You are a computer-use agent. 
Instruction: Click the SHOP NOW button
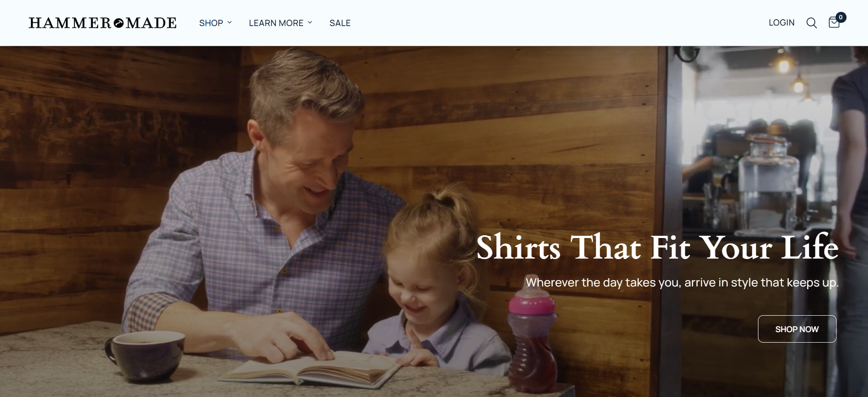pyautogui.click(x=797, y=329)
